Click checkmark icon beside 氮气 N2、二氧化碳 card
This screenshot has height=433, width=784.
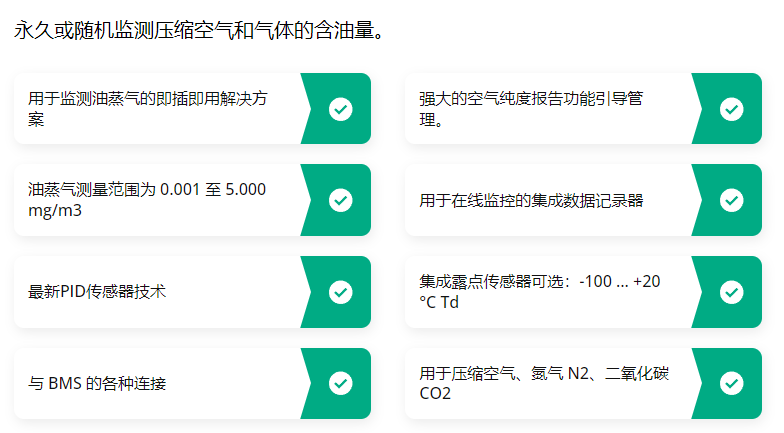click(x=732, y=384)
